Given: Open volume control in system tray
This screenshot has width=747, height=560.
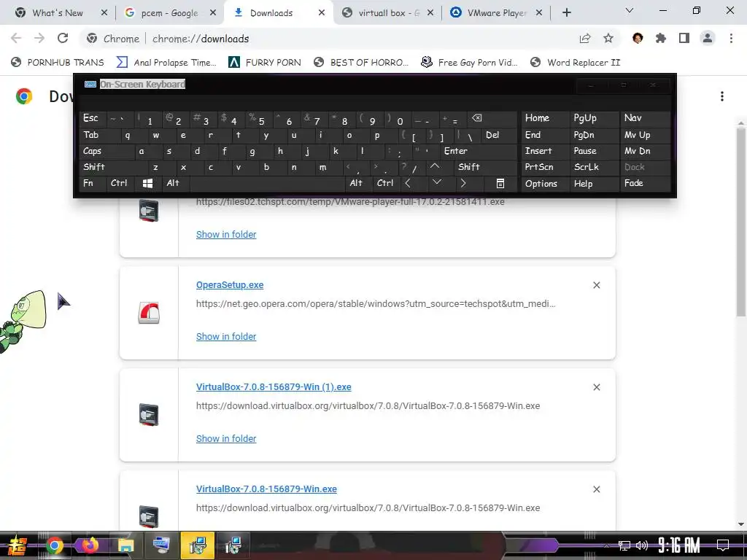Looking at the screenshot, I should (x=642, y=545).
